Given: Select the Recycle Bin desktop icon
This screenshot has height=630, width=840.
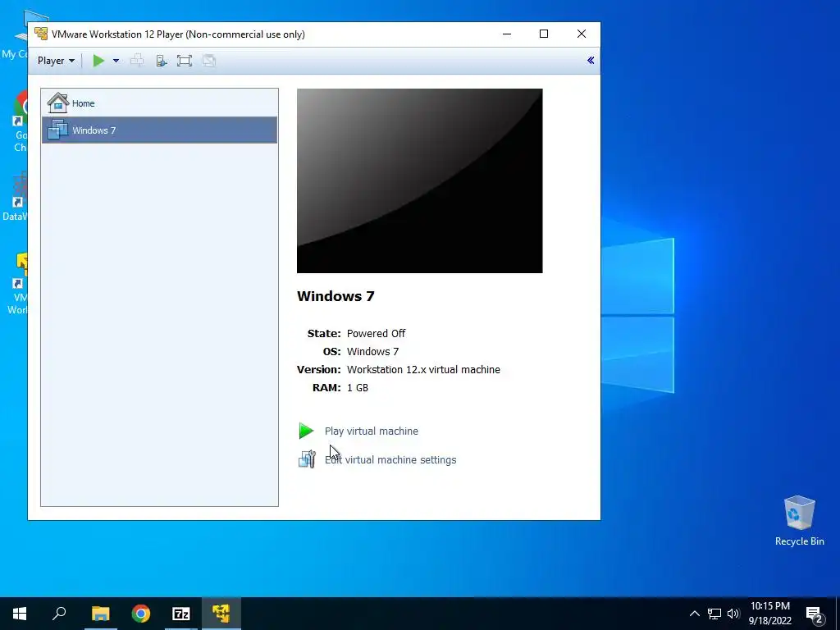Looking at the screenshot, I should point(799,521).
